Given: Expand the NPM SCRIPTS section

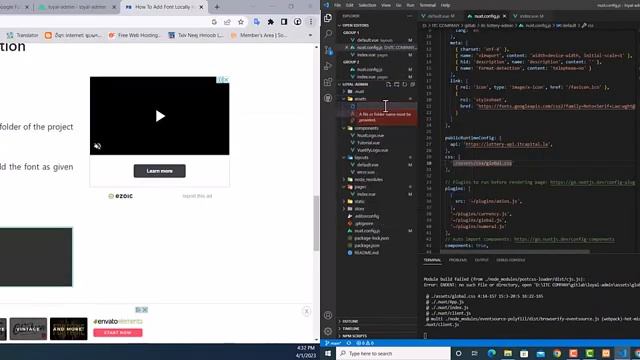Looking at the screenshot, I should tap(353, 336).
